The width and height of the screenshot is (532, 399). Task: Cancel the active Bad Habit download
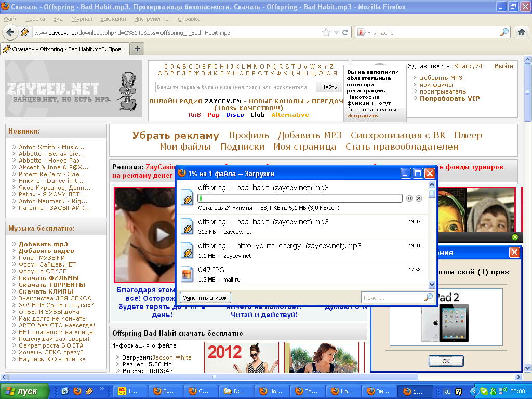419,198
